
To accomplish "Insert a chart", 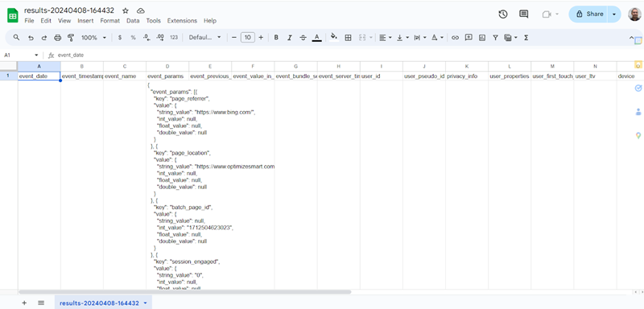I will coord(481,38).
